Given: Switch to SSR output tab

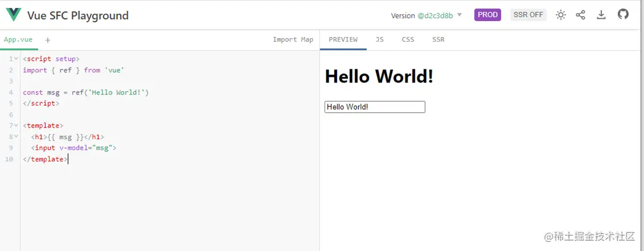Looking at the screenshot, I should point(438,39).
